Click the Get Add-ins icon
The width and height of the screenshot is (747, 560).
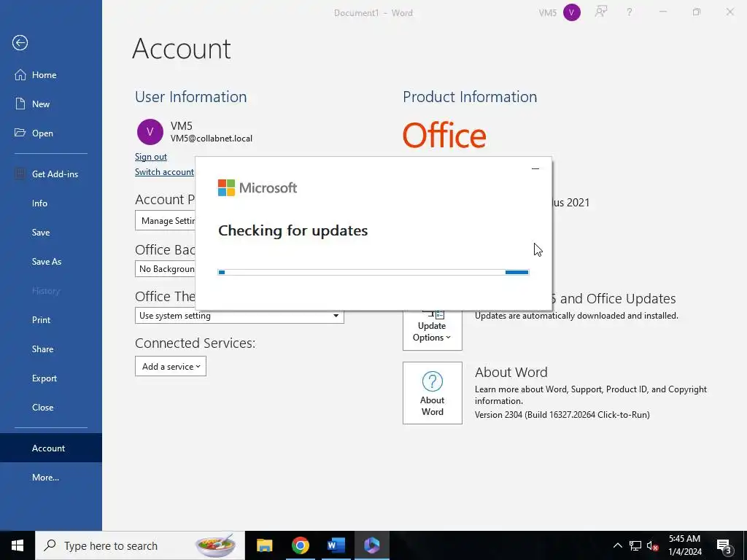[x=20, y=174]
